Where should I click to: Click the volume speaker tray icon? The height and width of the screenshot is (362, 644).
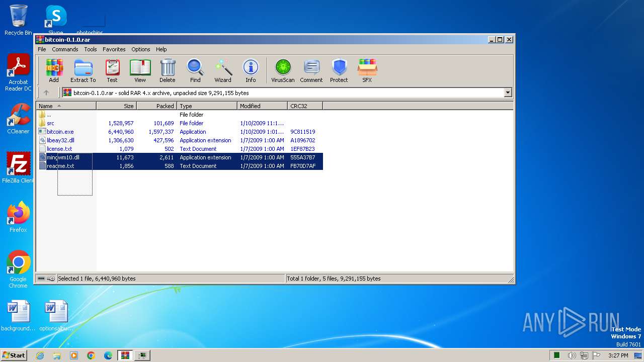point(572,355)
